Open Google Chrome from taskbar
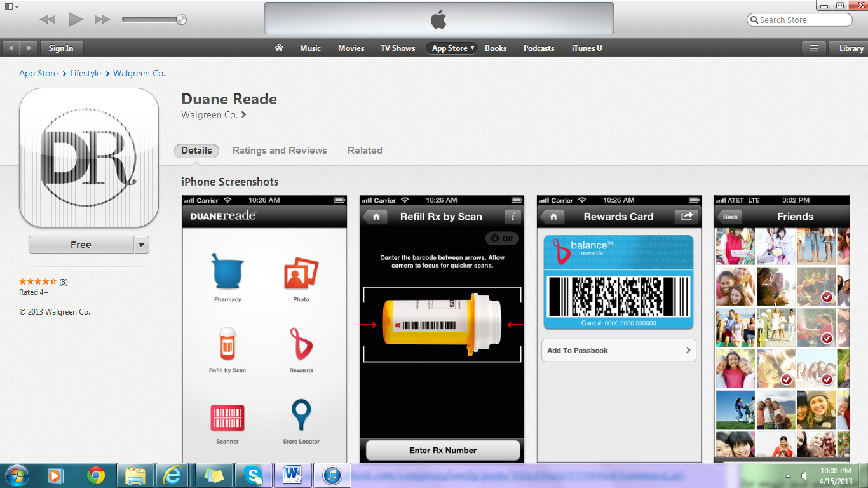The width and height of the screenshot is (868, 488). pyautogui.click(x=96, y=475)
